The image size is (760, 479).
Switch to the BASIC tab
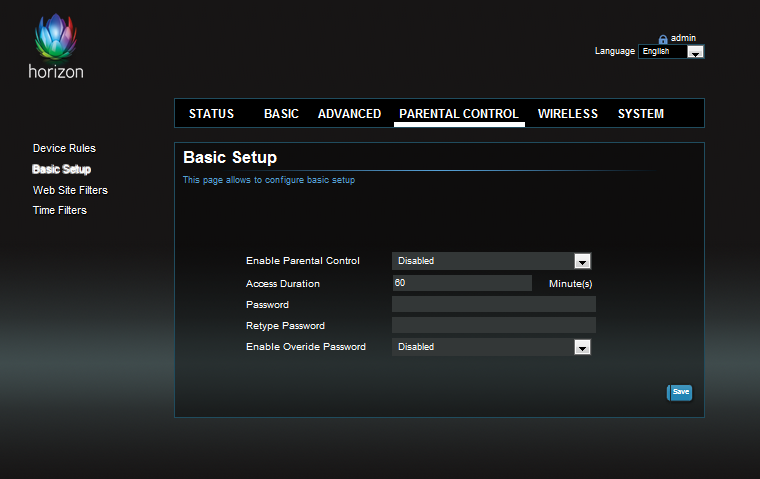coord(281,113)
